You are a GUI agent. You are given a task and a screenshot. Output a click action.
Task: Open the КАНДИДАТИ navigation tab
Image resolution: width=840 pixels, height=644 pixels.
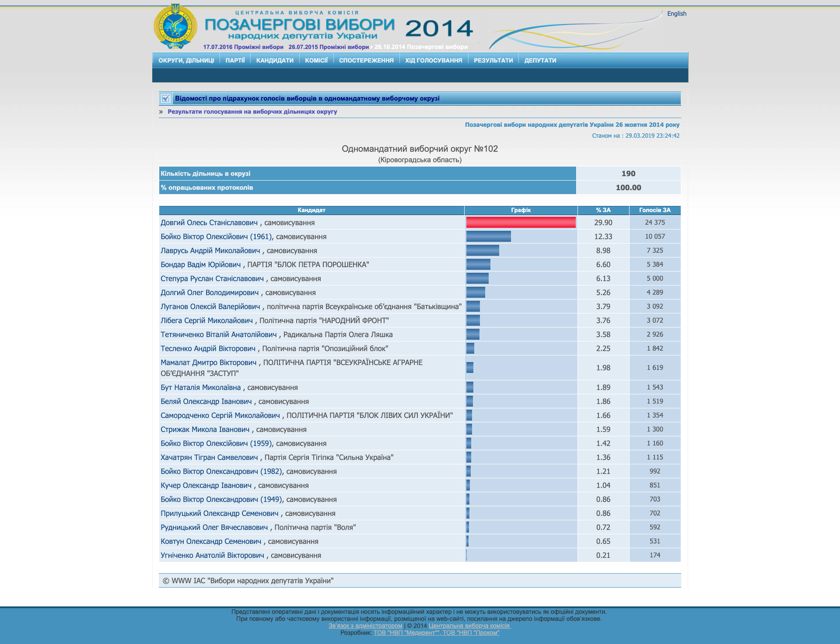point(275,60)
